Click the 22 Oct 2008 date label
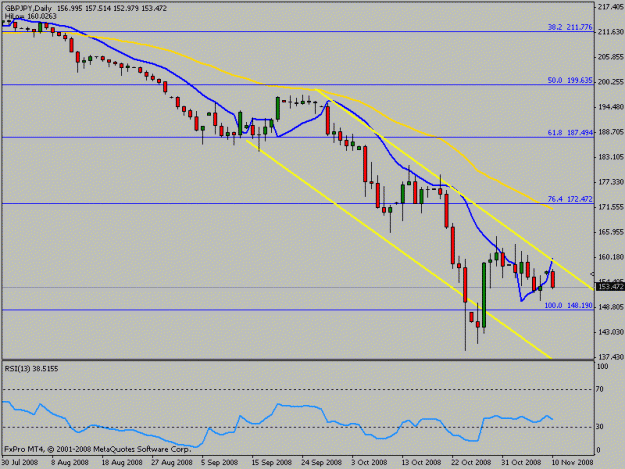 [472, 463]
